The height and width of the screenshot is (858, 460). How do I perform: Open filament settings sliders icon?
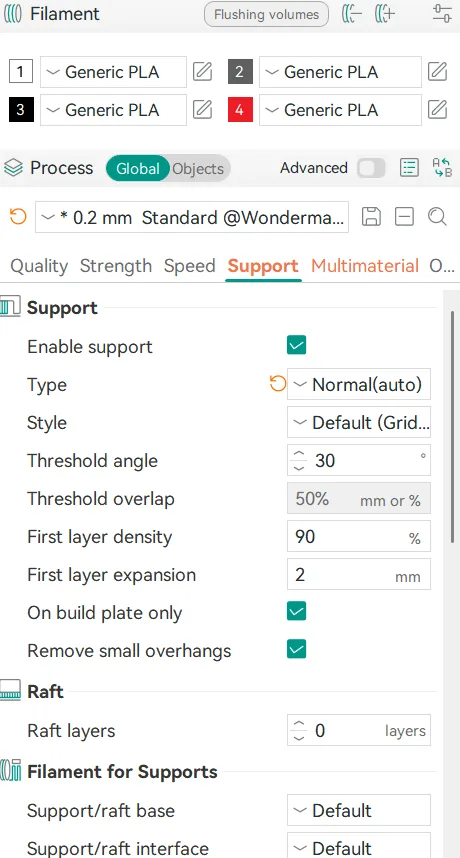[441, 14]
